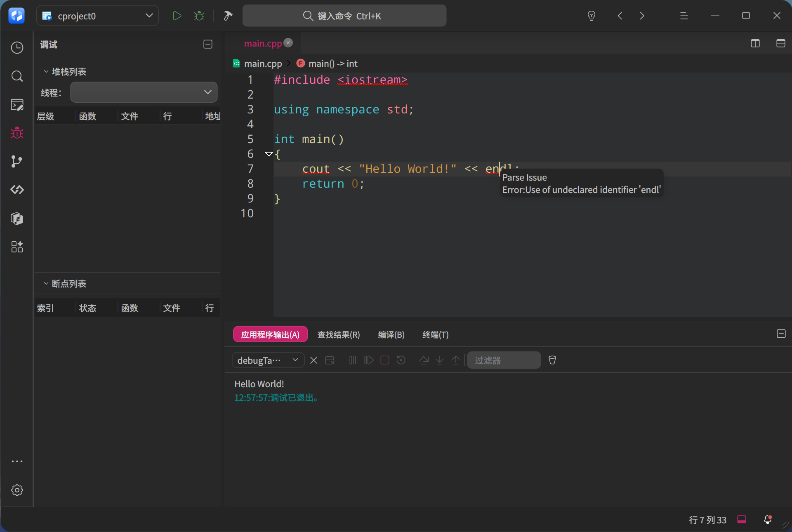Image resolution: width=792 pixels, height=532 pixels.
Task: Open the thread selection dropdown
Action: (144, 92)
